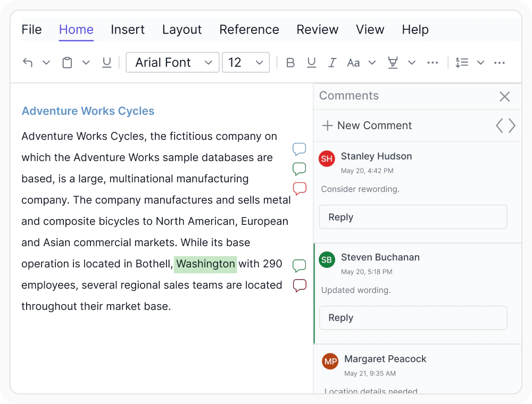Click the text highlight color icon
This screenshot has height=404, width=532.
coord(393,63)
